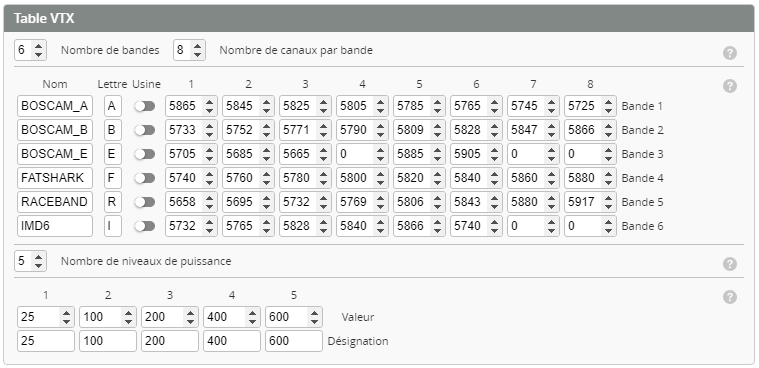The width and height of the screenshot is (759, 368).
Task: Open help for the number of bands row
Action: pyautogui.click(x=729, y=53)
